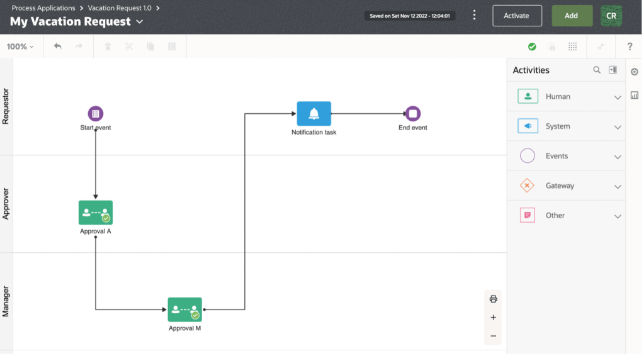This screenshot has width=644, height=356.
Task: Open the gear settings icon in sidebar
Action: 634,72
